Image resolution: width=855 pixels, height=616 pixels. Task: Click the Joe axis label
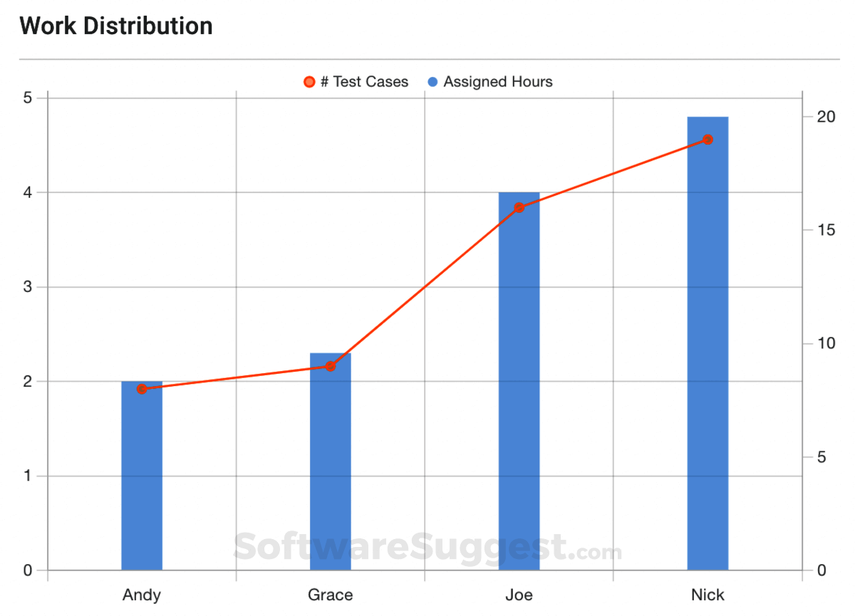point(519,595)
